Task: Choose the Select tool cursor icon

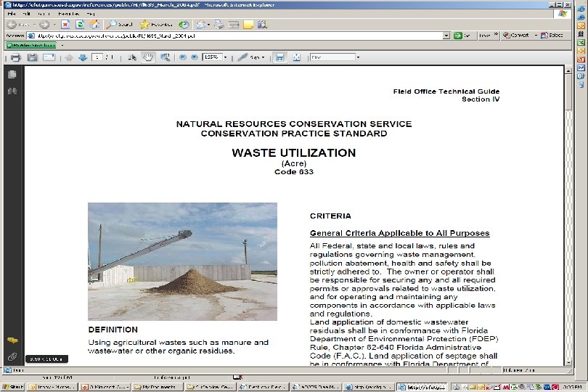Action: pyautogui.click(x=132, y=57)
